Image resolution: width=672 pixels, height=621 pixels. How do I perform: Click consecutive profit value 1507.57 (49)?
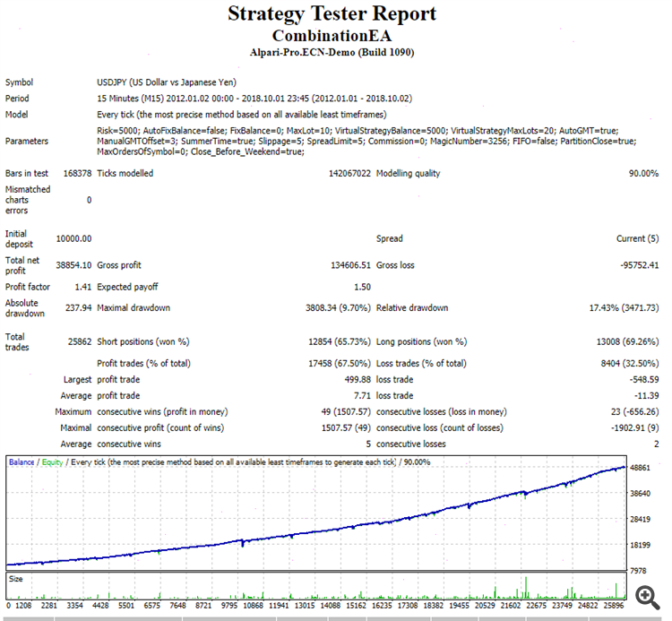click(x=346, y=428)
